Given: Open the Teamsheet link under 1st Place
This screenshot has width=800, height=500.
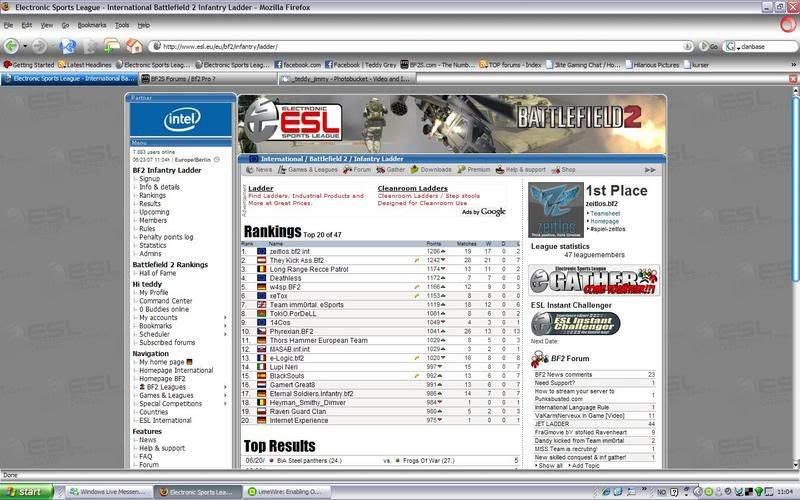Looking at the screenshot, I should [x=605, y=214].
